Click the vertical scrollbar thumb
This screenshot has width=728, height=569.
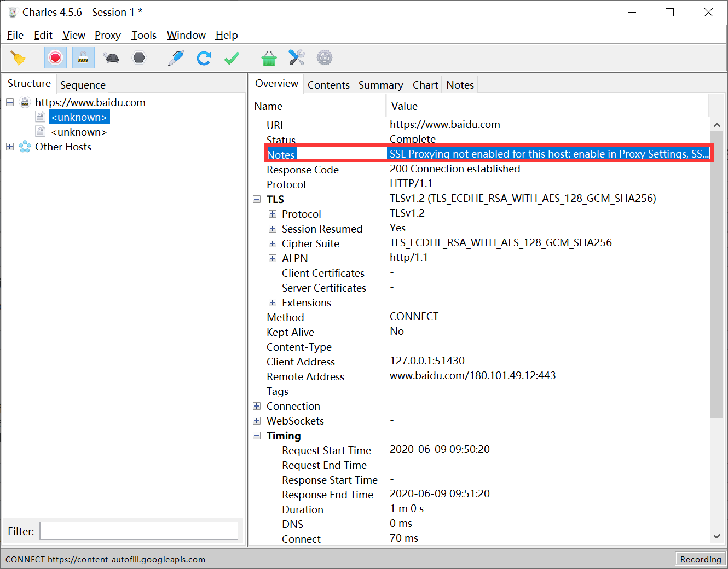(717, 275)
